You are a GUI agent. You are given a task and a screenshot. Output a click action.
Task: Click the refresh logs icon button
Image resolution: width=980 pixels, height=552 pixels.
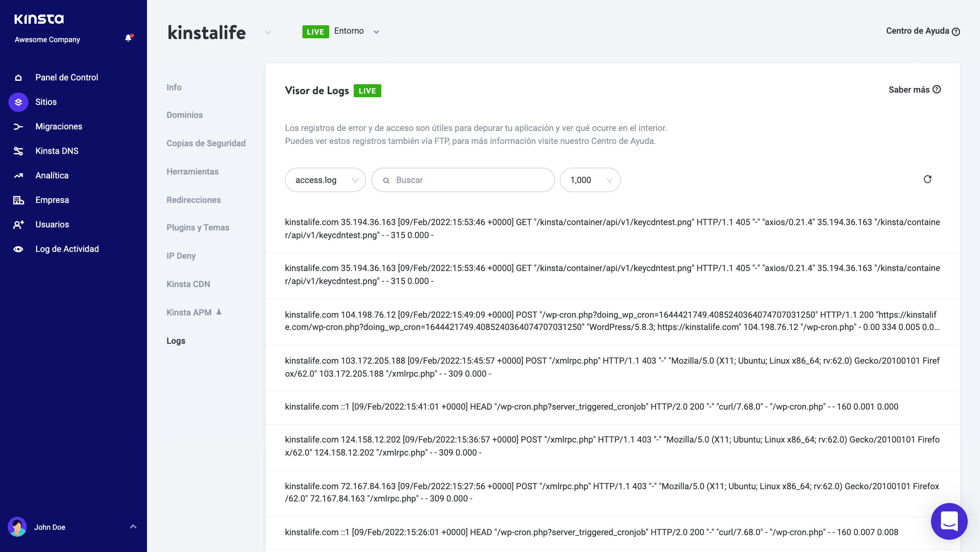click(x=927, y=179)
